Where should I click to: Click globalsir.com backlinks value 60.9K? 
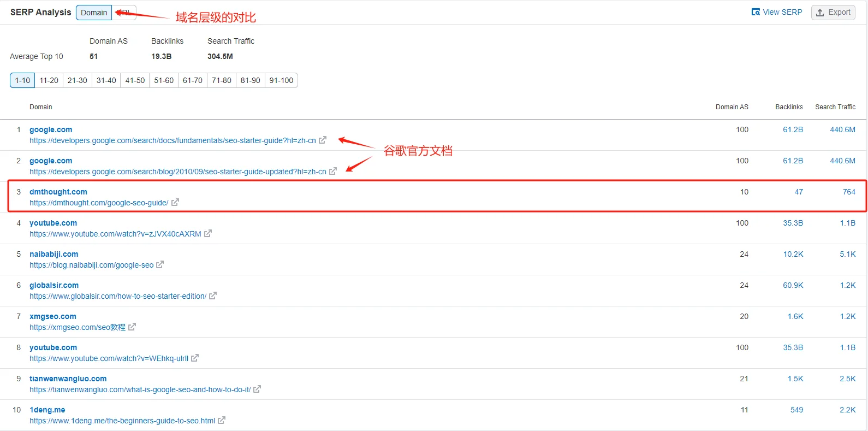tap(793, 285)
